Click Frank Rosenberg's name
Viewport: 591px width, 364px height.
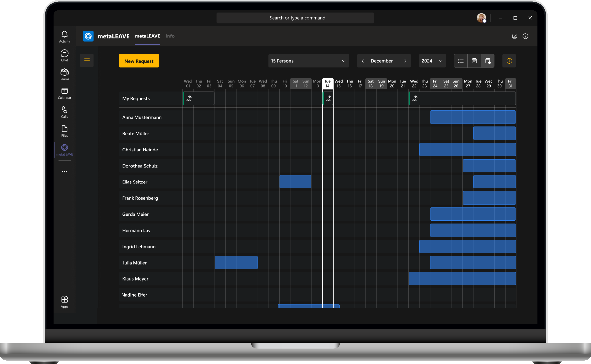coord(140,198)
